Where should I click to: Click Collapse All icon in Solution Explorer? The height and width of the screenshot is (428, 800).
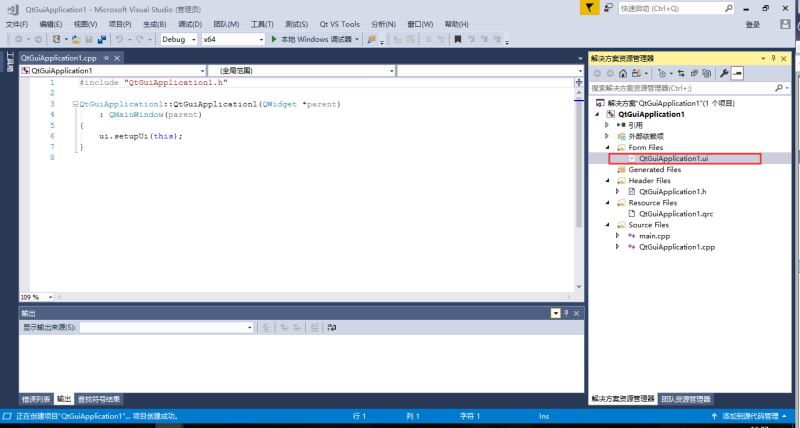click(x=694, y=73)
